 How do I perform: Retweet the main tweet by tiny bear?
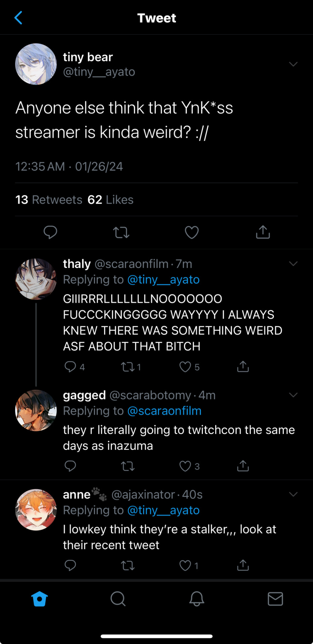coord(121,232)
